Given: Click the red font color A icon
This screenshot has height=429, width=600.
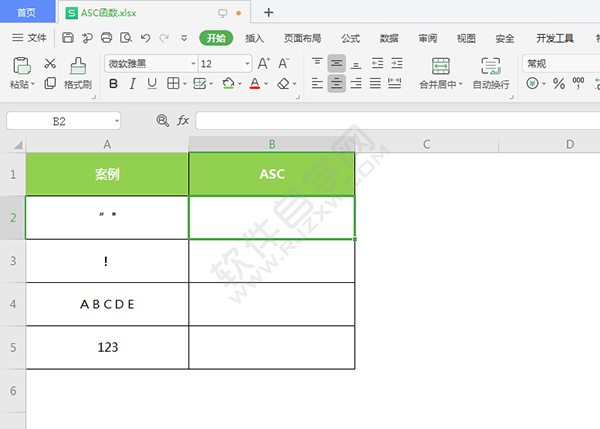Looking at the screenshot, I should tap(255, 83).
